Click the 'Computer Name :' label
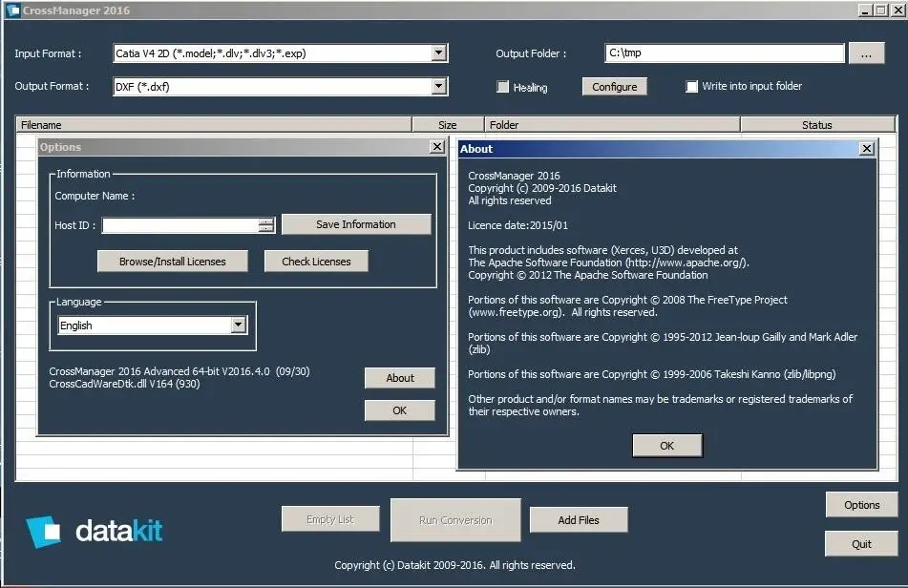The image size is (908, 588). (x=95, y=197)
